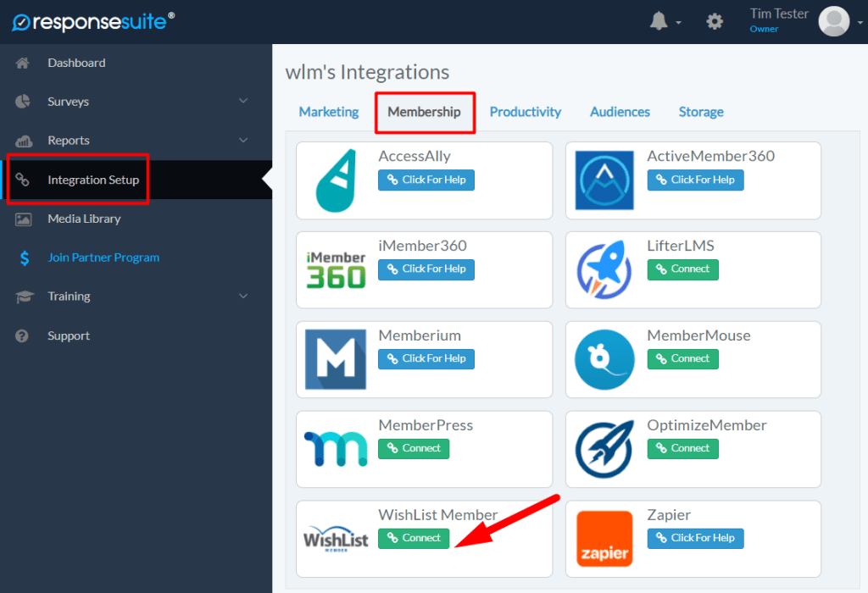The image size is (868, 593).
Task: Open the settings gear icon
Action: pos(715,21)
